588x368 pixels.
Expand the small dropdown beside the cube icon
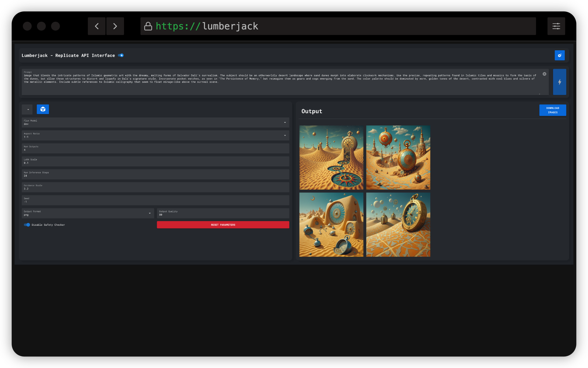[x=27, y=109]
